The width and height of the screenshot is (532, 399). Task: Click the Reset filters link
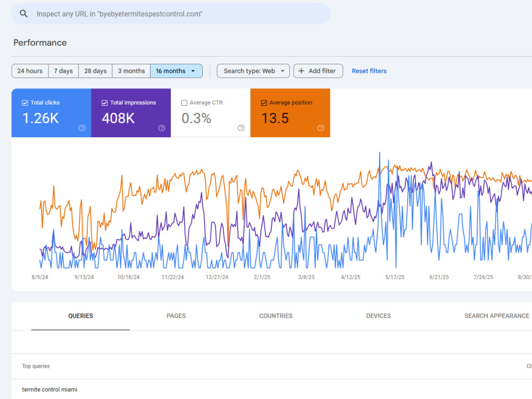tap(369, 71)
